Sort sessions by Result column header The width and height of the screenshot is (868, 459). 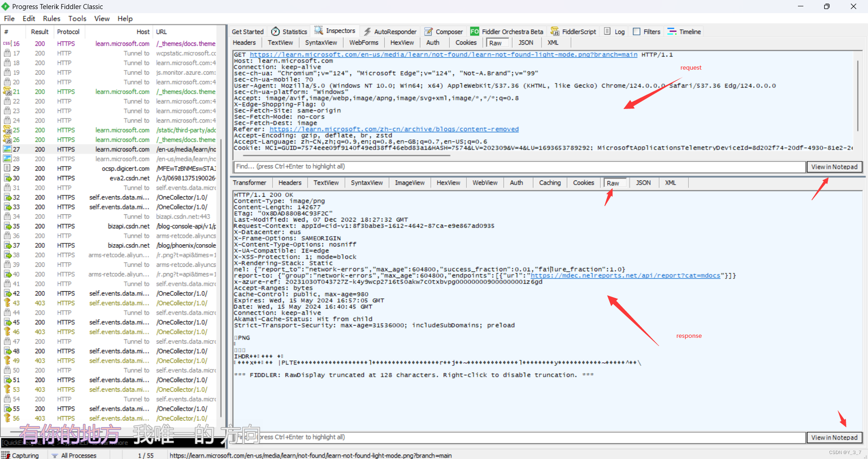point(40,32)
